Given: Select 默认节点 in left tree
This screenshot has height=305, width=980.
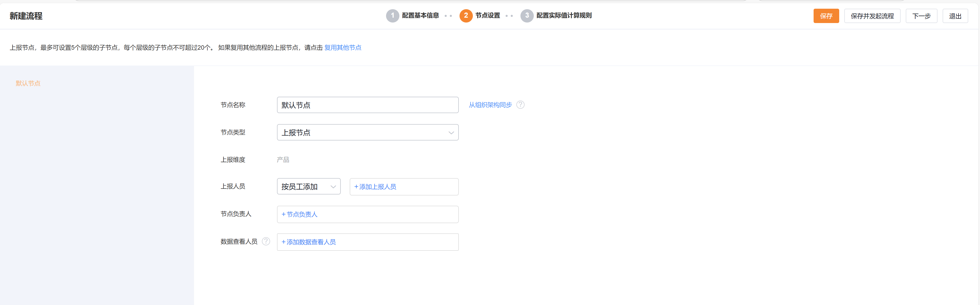Looking at the screenshot, I should pyautogui.click(x=28, y=83).
